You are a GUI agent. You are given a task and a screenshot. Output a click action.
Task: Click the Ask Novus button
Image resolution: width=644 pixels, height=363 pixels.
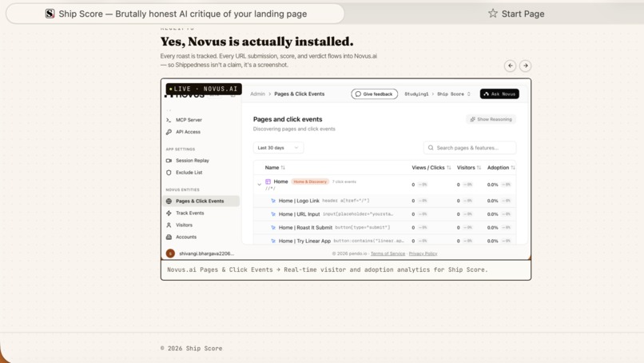499,94
